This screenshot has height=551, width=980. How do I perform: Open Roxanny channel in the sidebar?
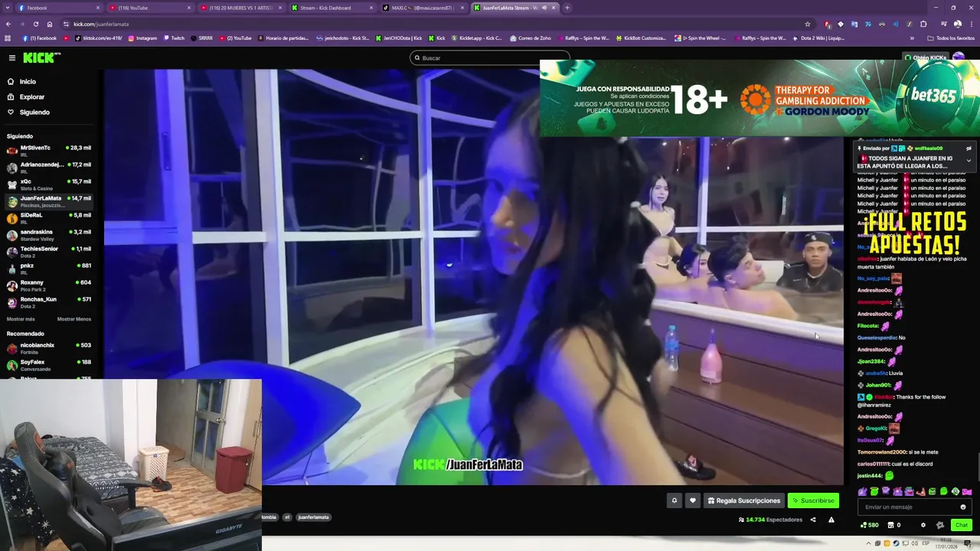(x=49, y=285)
